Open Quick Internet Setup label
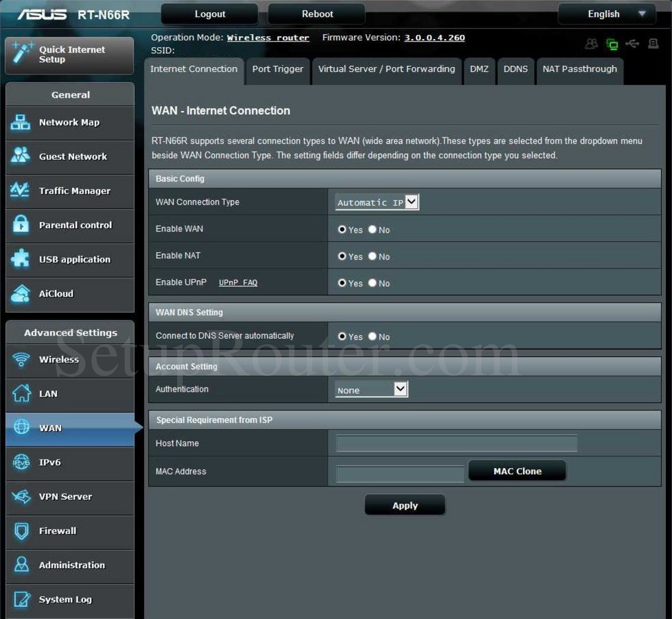The height and width of the screenshot is (619, 672). (x=72, y=54)
